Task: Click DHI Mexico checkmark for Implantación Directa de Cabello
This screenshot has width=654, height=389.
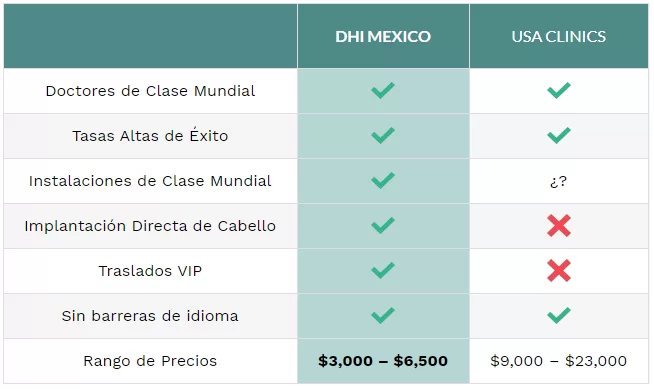Action: [x=383, y=226]
